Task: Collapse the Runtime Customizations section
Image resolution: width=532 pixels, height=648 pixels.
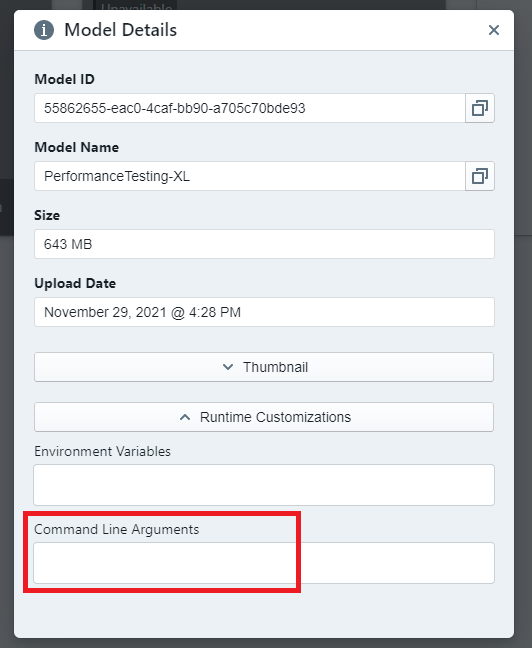Action: pyautogui.click(x=264, y=417)
